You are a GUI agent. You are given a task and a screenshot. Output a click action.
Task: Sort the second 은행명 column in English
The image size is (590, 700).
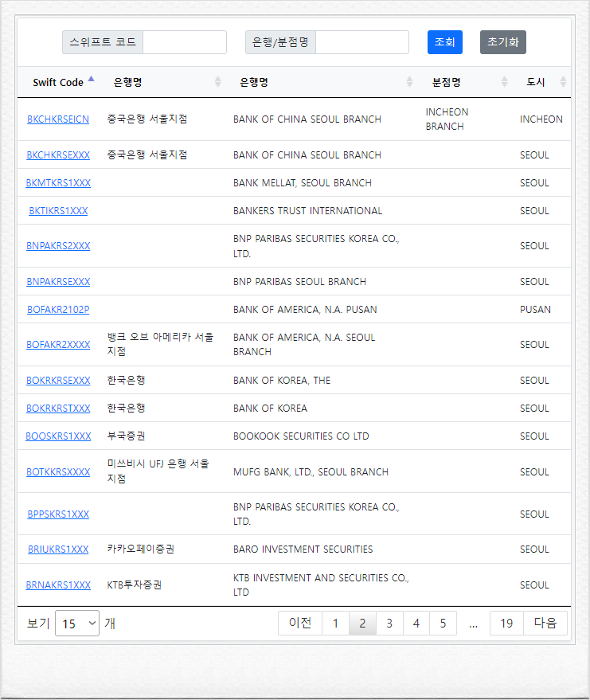(x=409, y=82)
